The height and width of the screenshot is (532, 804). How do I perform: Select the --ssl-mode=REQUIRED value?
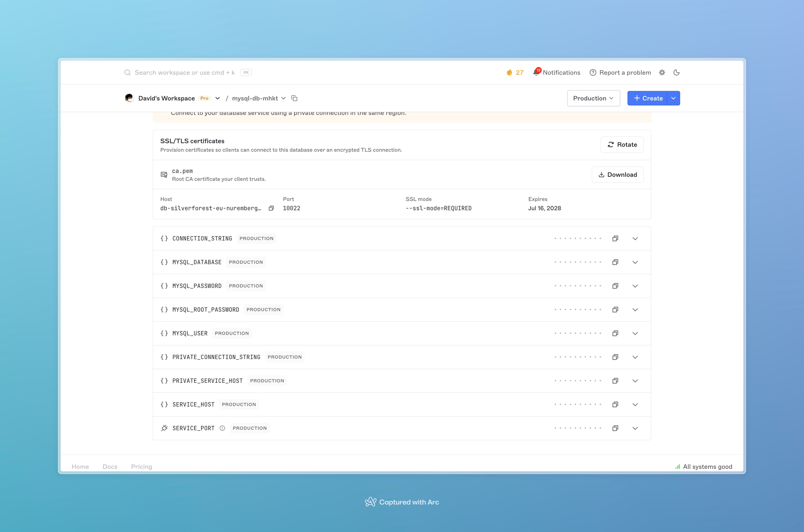[x=439, y=208]
